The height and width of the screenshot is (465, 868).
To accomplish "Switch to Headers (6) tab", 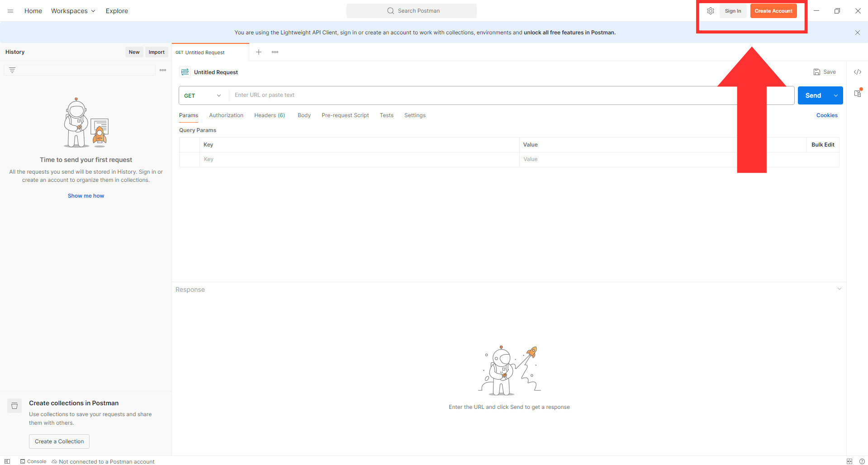I will 270,115.
